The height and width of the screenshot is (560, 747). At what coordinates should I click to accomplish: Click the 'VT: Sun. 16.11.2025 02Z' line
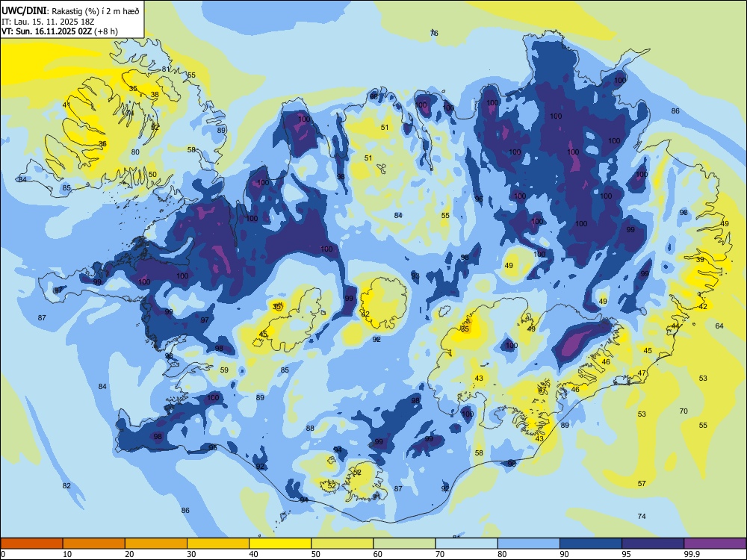[x=46, y=31]
